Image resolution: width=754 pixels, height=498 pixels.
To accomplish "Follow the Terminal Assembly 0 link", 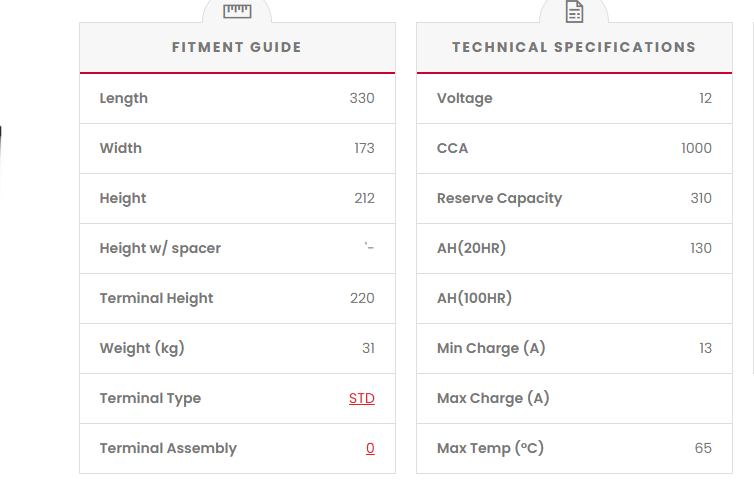I will (370, 448).
